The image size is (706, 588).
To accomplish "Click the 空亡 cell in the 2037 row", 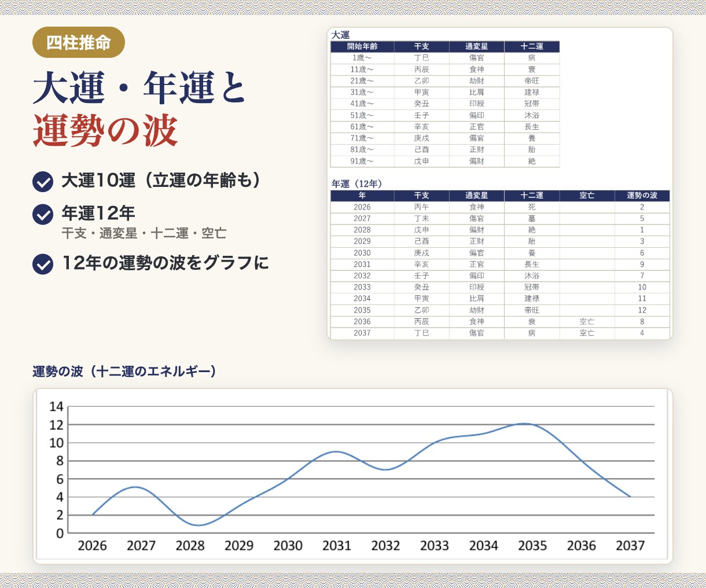I will click(x=587, y=333).
